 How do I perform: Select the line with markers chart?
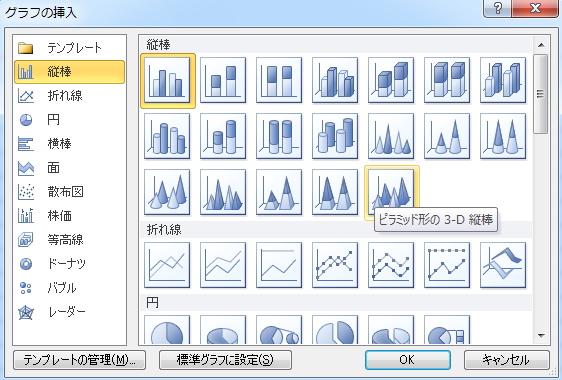click(x=335, y=265)
